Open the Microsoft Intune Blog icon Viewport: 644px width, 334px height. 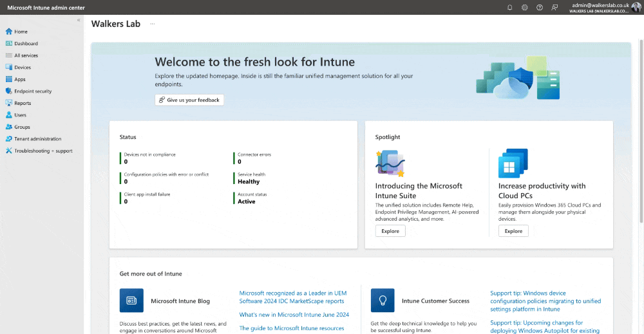point(131,301)
